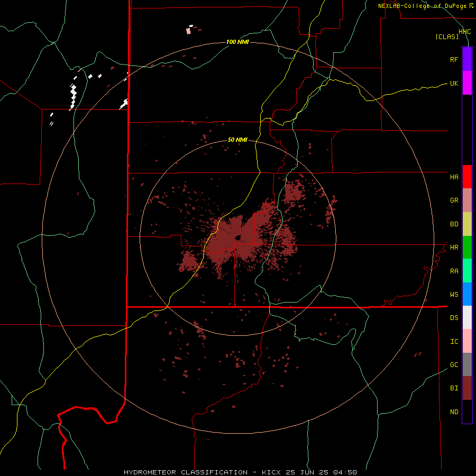Click the IC legend label
The height and width of the screenshot is (476, 476).
454,342
